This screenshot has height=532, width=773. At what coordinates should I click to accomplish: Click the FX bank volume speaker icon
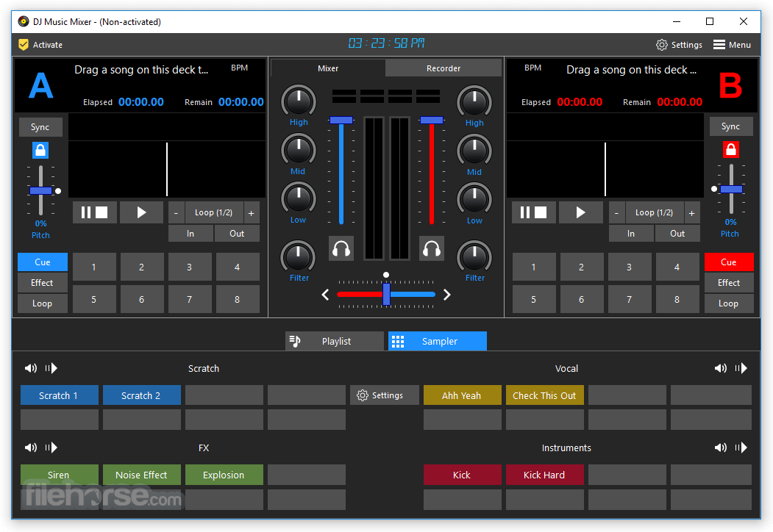coord(31,447)
